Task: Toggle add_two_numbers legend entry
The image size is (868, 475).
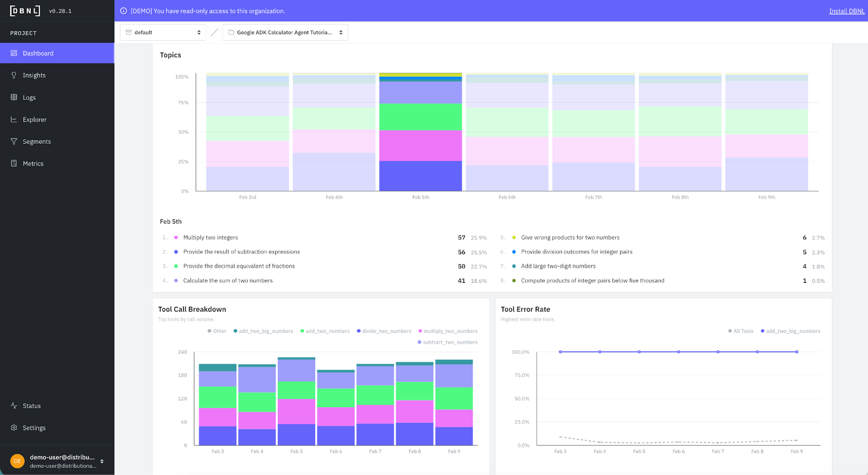Action: [x=325, y=331]
